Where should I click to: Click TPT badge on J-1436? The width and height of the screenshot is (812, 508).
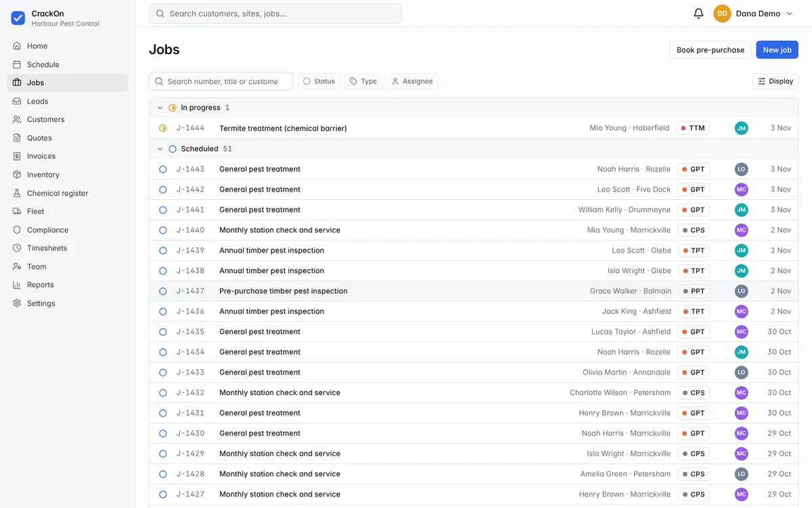coord(694,312)
